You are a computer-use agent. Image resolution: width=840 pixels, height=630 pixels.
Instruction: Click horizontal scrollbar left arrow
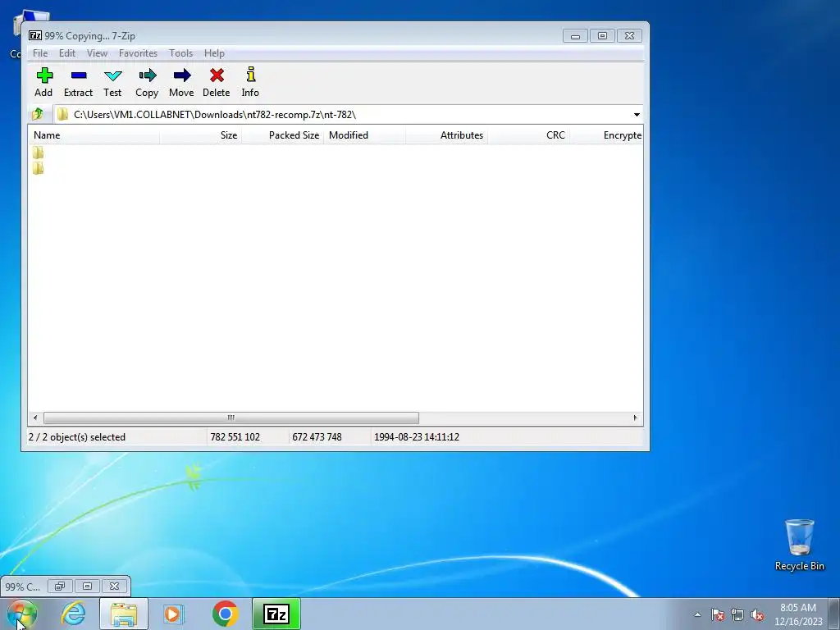click(35, 418)
